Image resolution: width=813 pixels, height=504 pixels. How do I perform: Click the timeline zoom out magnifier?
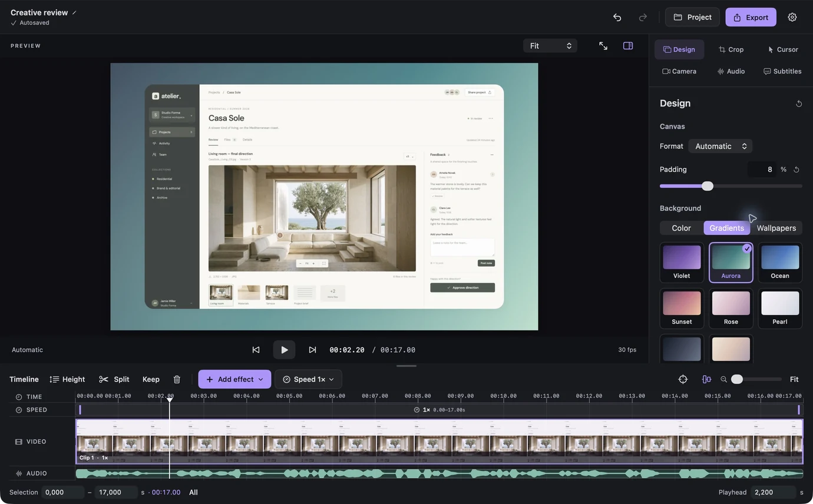pyautogui.click(x=724, y=380)
